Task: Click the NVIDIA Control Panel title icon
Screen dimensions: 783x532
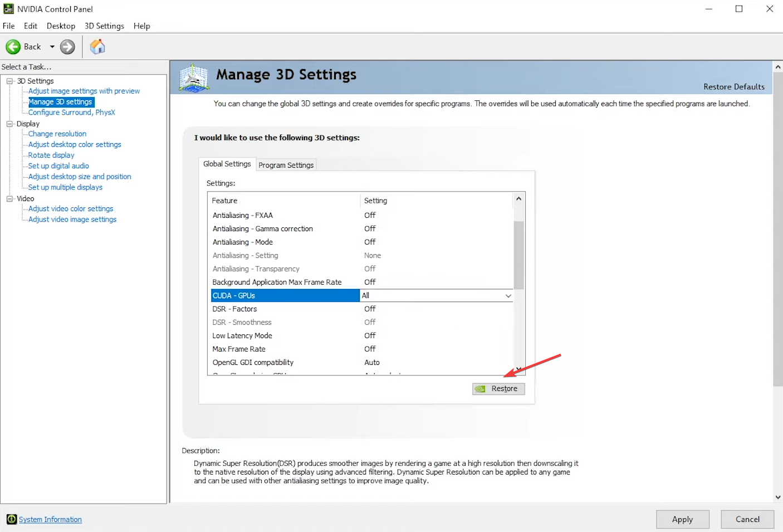Action: (8, 9)
